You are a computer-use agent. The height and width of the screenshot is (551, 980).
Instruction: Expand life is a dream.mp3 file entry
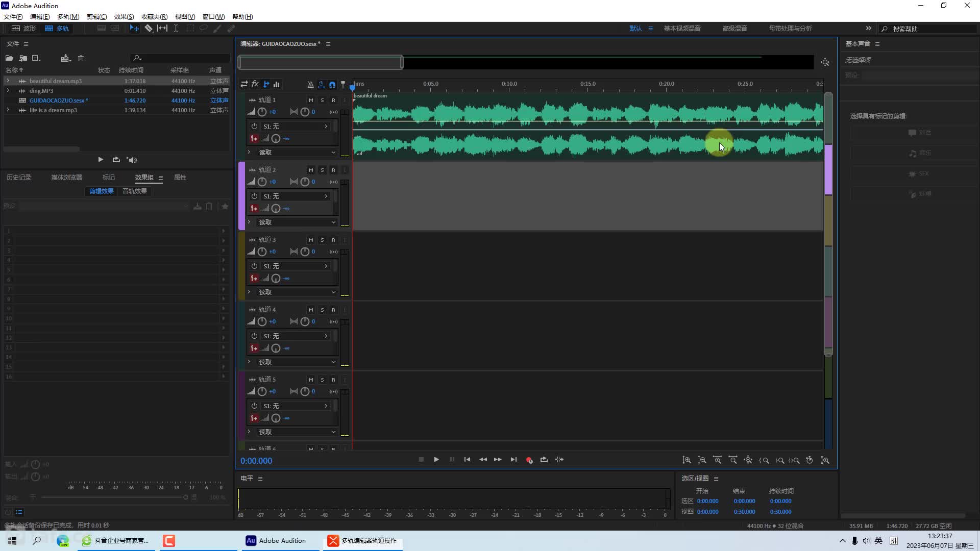pyautogui.click(x=8, y=110)
